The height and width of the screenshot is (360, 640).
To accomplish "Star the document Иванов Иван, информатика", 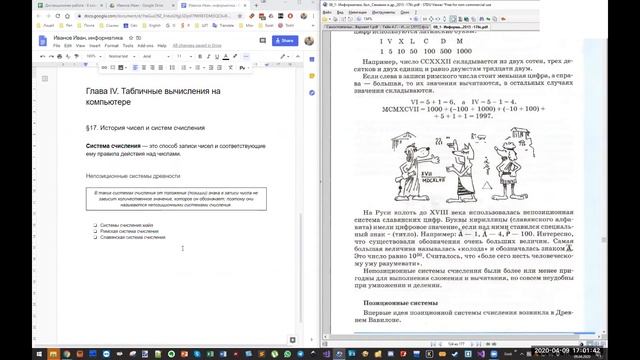I will pyautogui.click(x=131, y=38).
